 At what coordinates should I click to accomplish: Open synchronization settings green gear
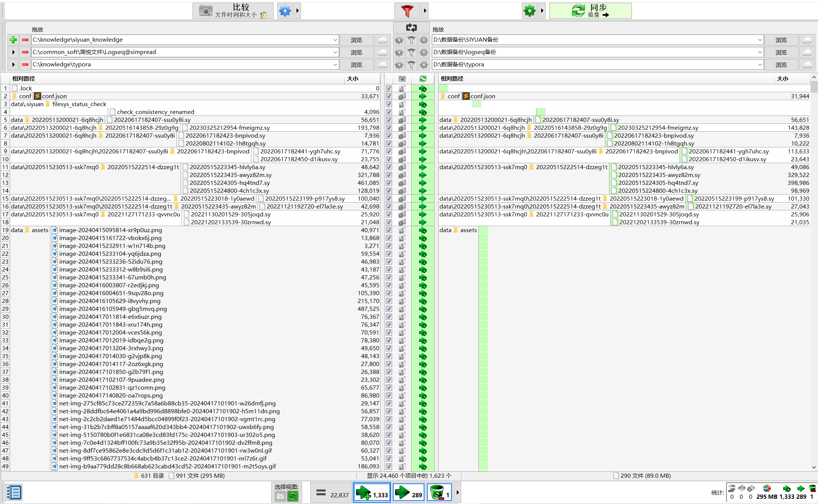pos(529,11)
